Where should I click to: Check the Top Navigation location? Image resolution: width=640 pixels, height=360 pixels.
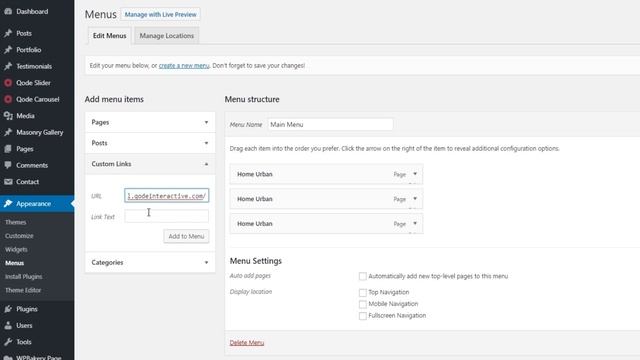click(362, 292)
